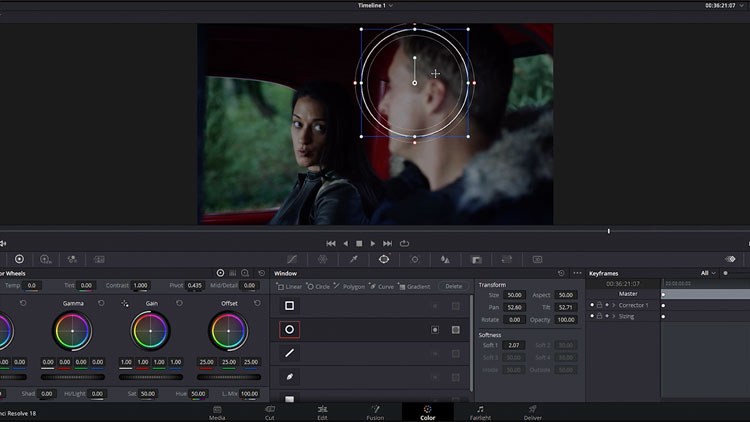
Task: Open the Motion Effects palette icon
Action: tap(99, 259)
